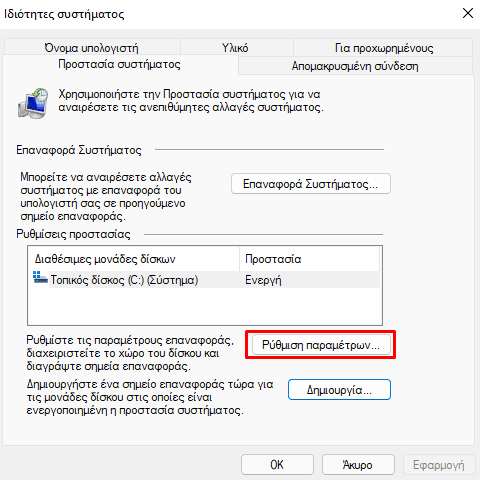Open the Για προχωρημένους tab
This screenshot has width=480, height=480.
[384, 48]
